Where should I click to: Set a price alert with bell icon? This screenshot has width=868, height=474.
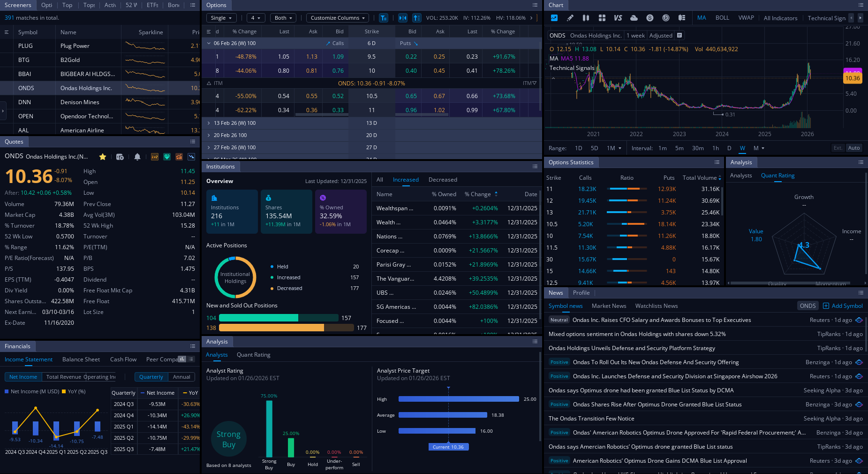137,157
